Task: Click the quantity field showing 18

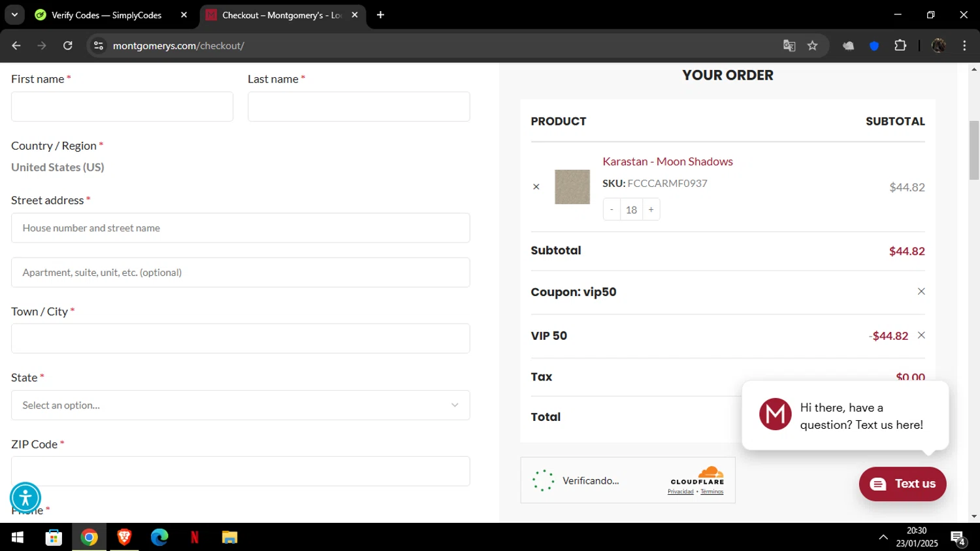Action: [631, 210]
